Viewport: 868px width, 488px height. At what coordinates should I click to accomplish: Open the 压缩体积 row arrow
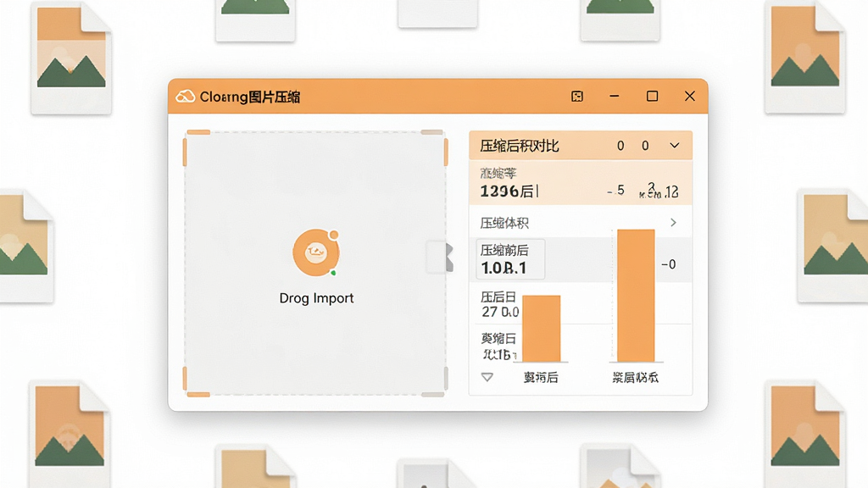tap(673, 223)
